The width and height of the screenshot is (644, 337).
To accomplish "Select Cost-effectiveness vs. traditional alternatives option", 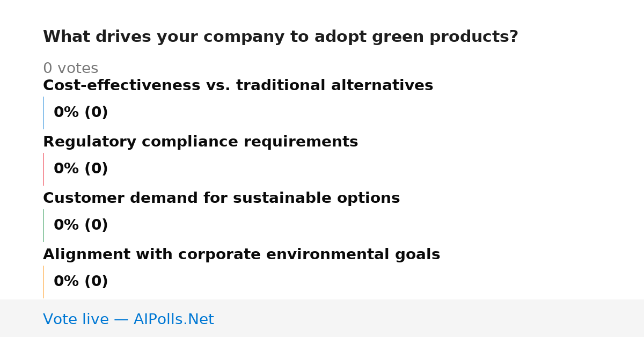I will point(238,85).
